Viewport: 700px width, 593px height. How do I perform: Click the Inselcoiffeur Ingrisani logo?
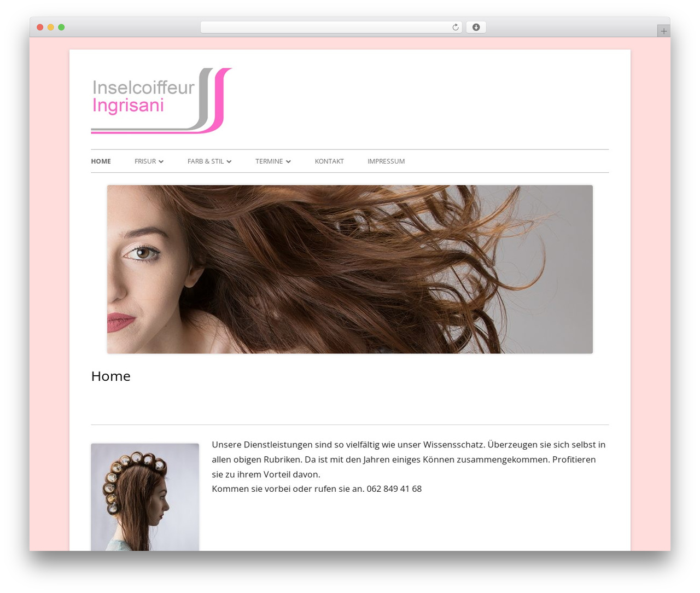pos(161,101)
